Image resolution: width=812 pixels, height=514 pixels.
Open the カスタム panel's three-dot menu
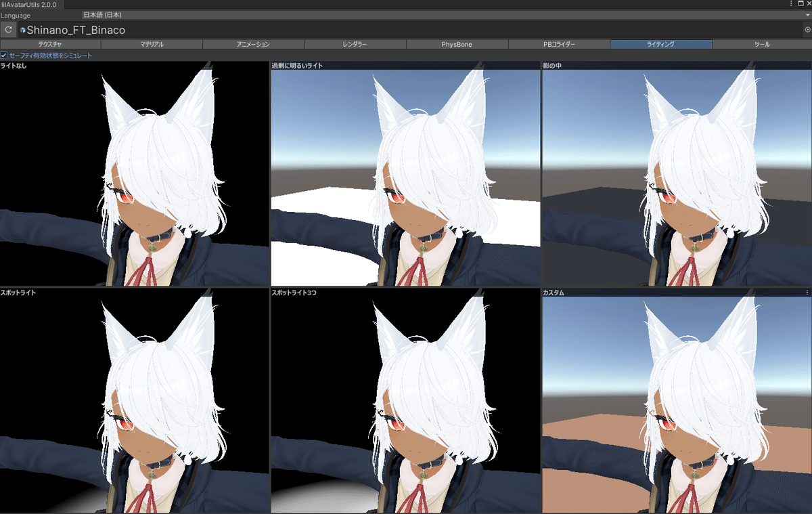coord(807,292)
